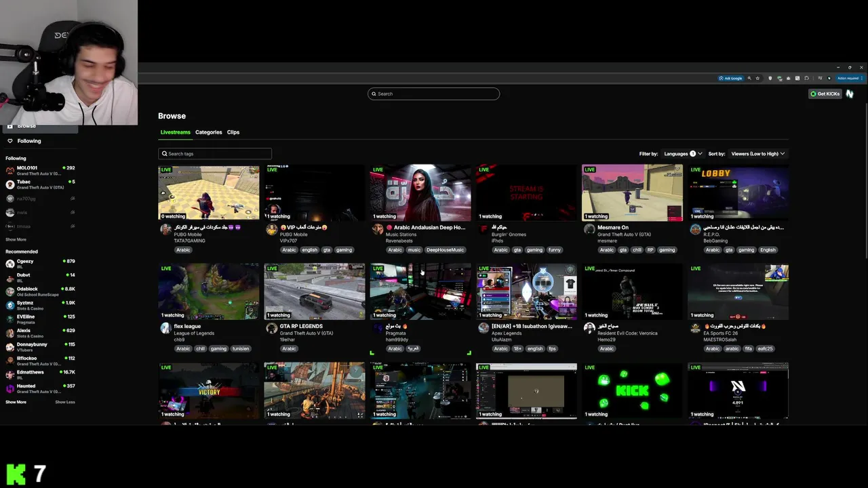Open Alexis avatar under Recommended
The width and height of the screenshot is (868, 488).
point(10,333)
